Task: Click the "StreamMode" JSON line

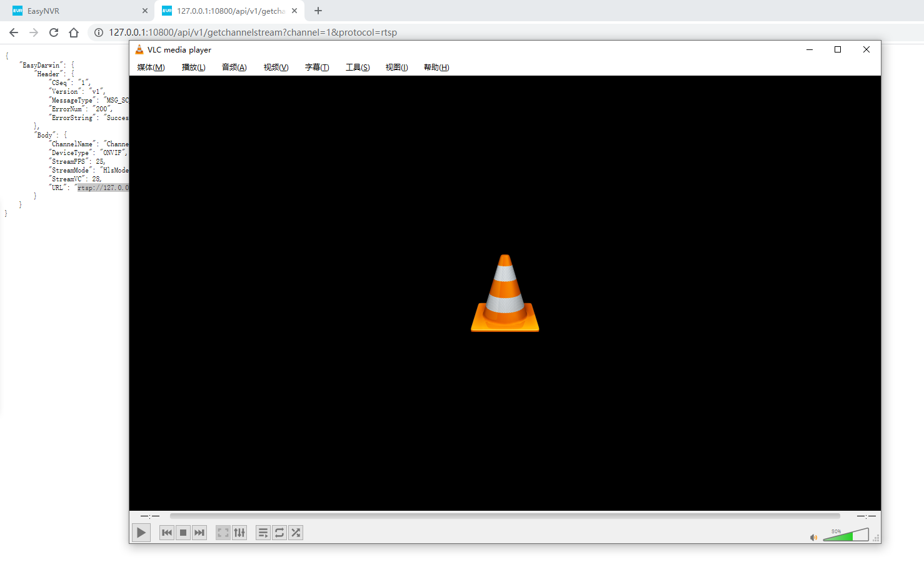Action: tap(89, 170)
